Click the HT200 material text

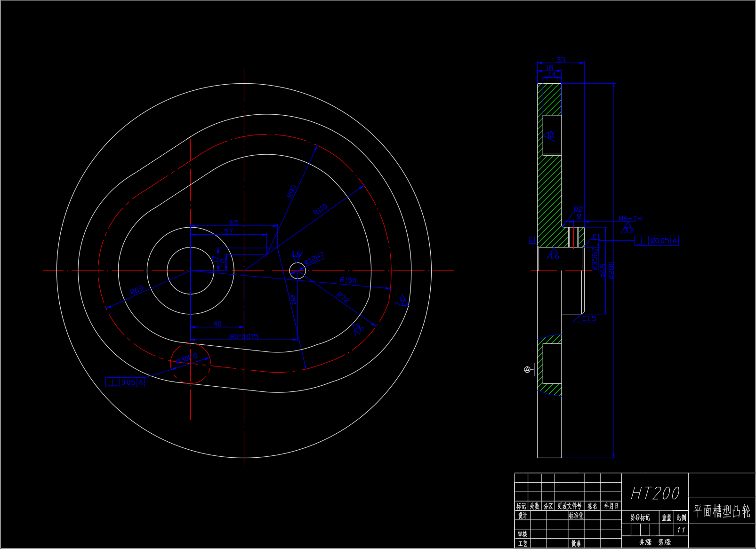[655, 493]
